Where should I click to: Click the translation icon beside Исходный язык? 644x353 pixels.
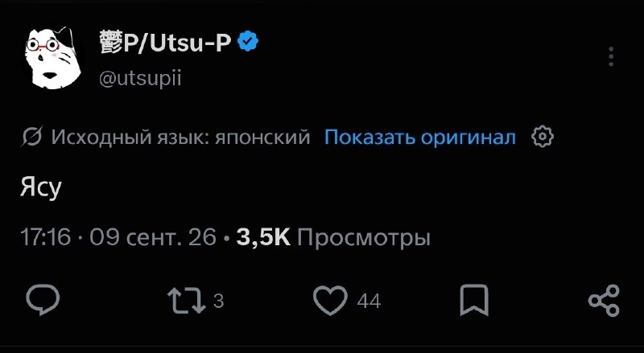coord(32,137)
